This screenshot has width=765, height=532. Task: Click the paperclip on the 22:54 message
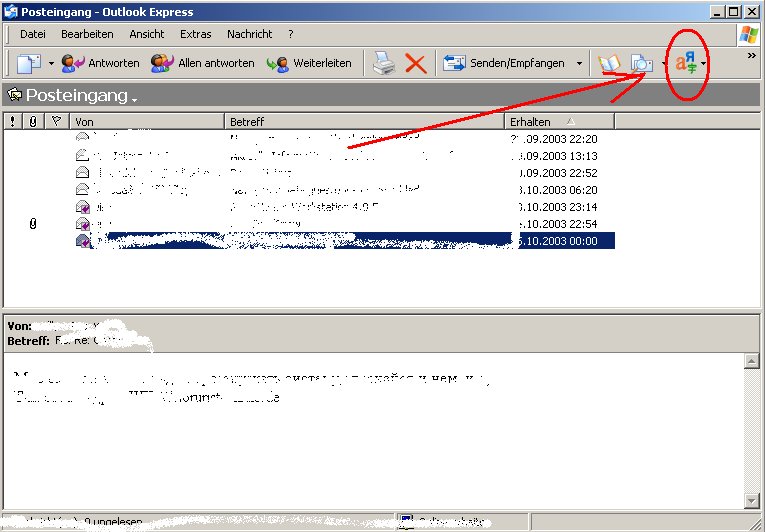[33, 224]
